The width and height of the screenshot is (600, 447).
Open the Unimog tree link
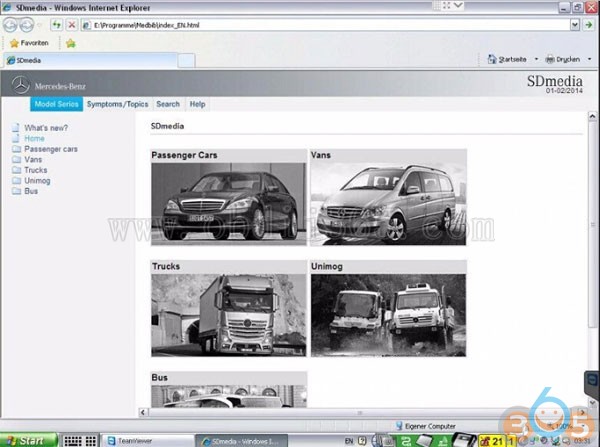(x=37, y=180)
